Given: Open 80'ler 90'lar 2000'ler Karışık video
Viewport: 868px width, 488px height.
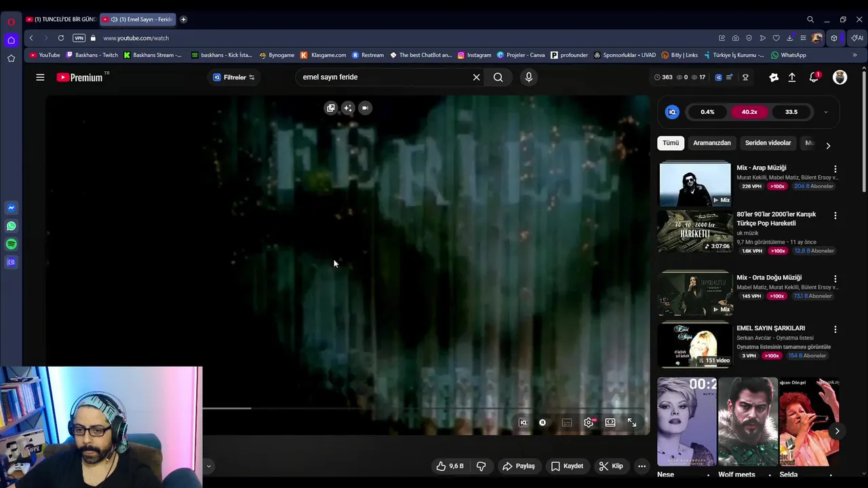Looking at the screenshot, I should coord(695,231).
